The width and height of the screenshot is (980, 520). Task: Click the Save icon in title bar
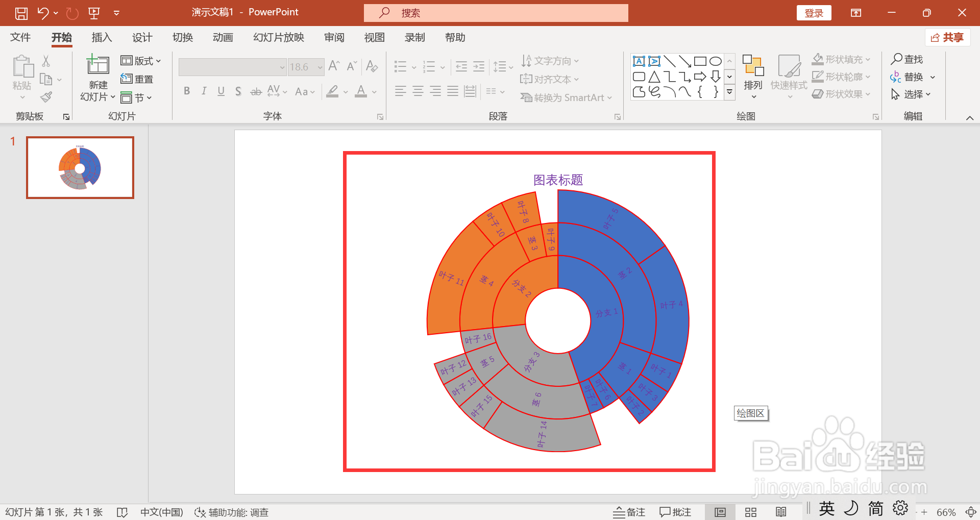(x=21, y=13)
